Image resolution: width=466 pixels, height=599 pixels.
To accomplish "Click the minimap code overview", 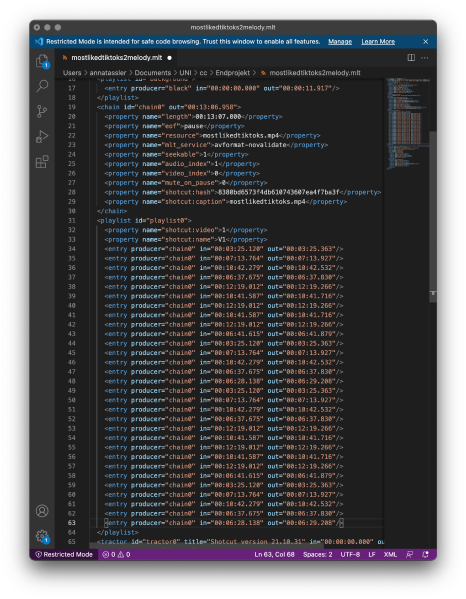I will [x=407, y=124].
